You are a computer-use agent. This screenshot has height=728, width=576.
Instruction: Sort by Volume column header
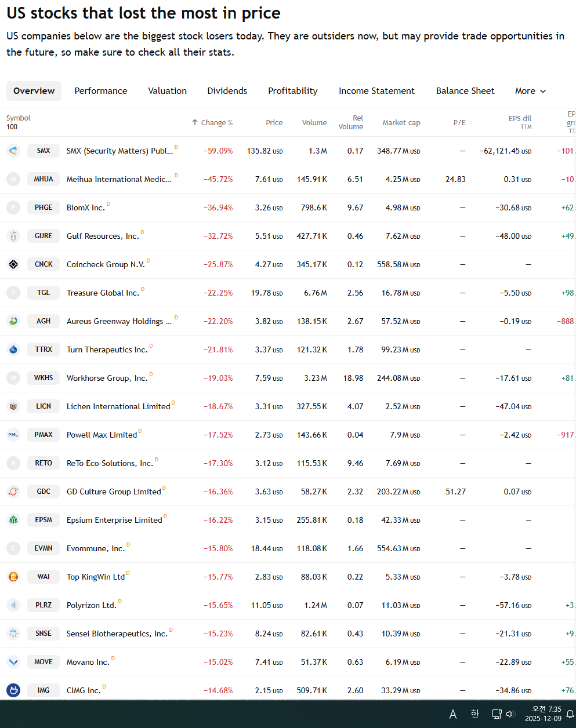[314, 123]
